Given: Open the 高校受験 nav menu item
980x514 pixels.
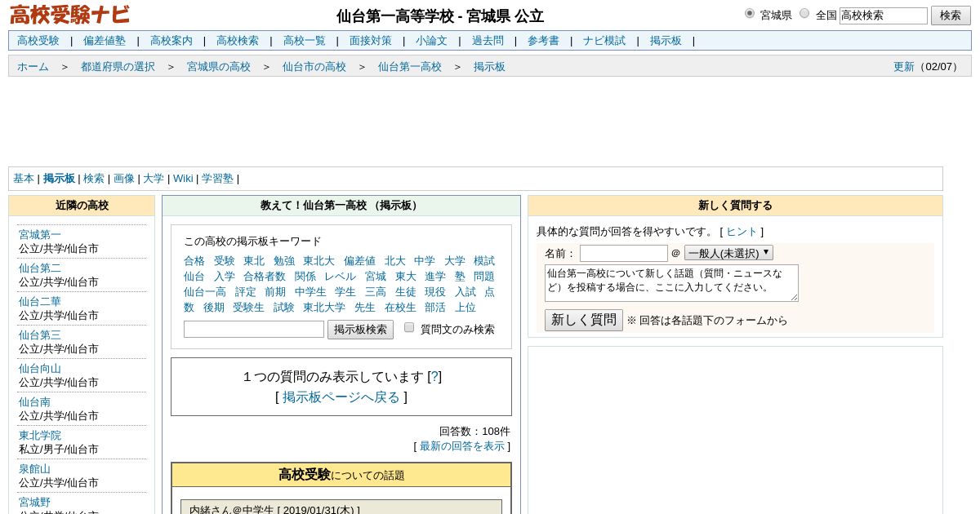Looking at the screenshot, I should (x=38, y=41).
